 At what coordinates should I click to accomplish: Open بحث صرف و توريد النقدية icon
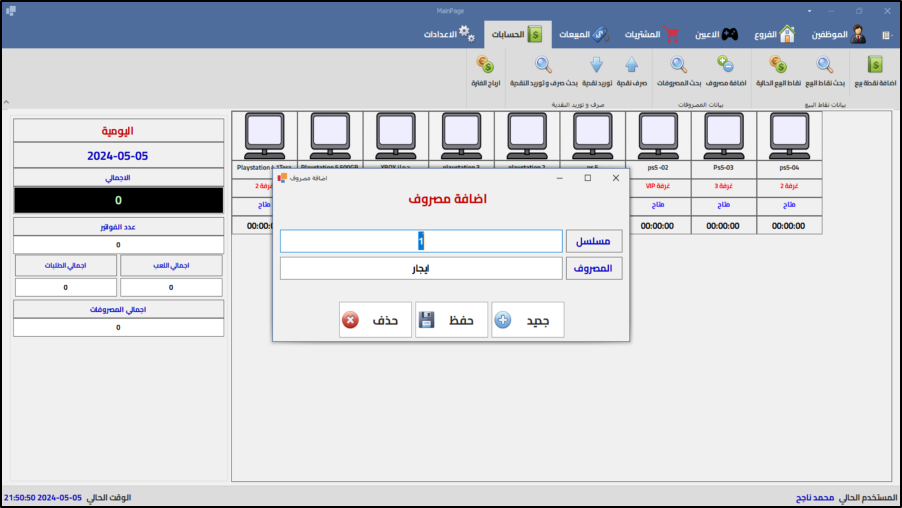[x=543, y=66]
